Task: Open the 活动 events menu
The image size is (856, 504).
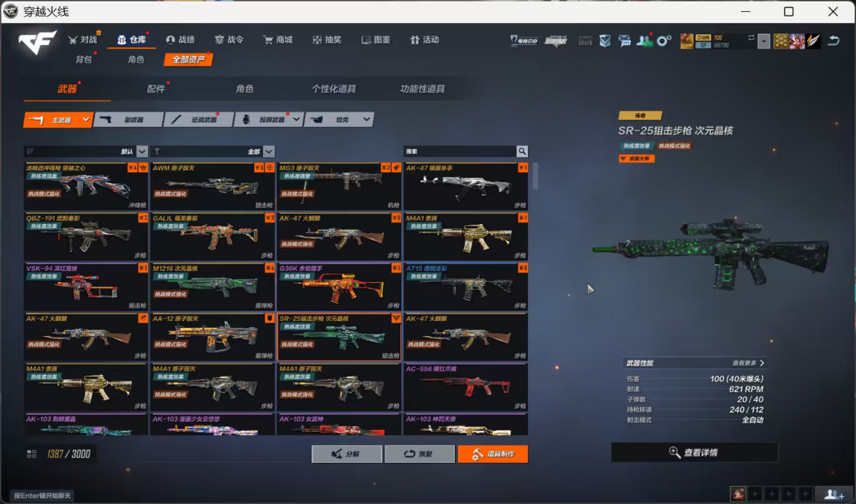Action: [x=425, y=40]
